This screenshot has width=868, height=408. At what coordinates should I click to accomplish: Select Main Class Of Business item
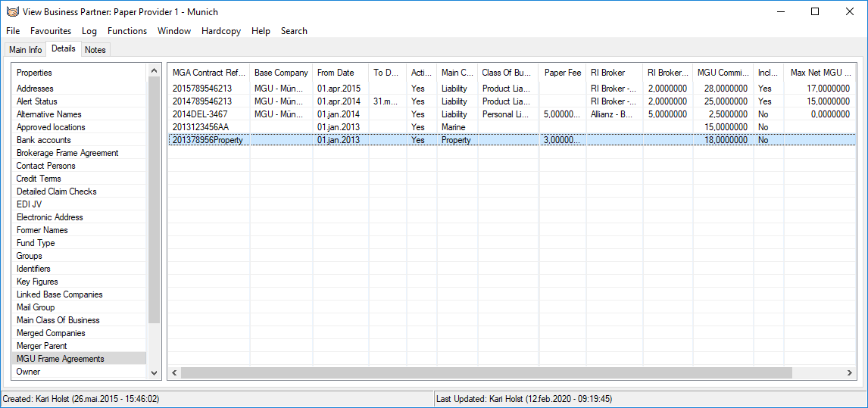[x=58, y=320]
